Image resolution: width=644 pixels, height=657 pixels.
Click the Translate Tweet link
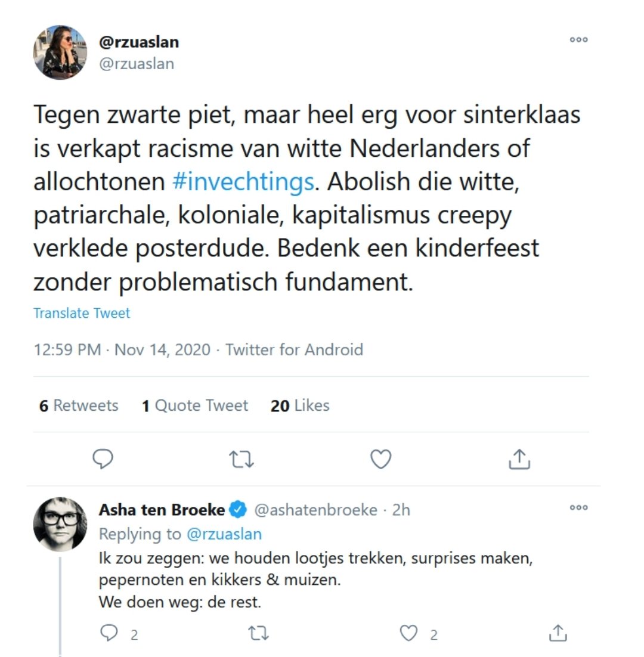pyautogui.click(x=81, y=312)
